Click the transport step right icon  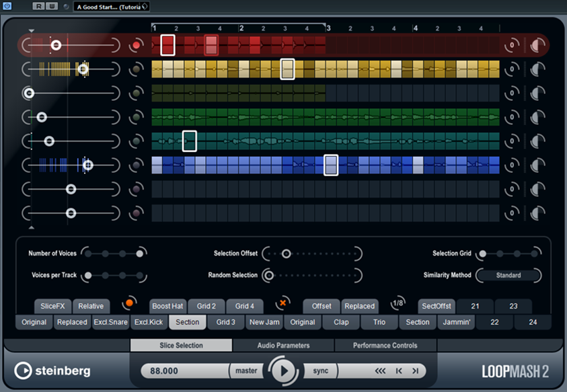point(416,370)
